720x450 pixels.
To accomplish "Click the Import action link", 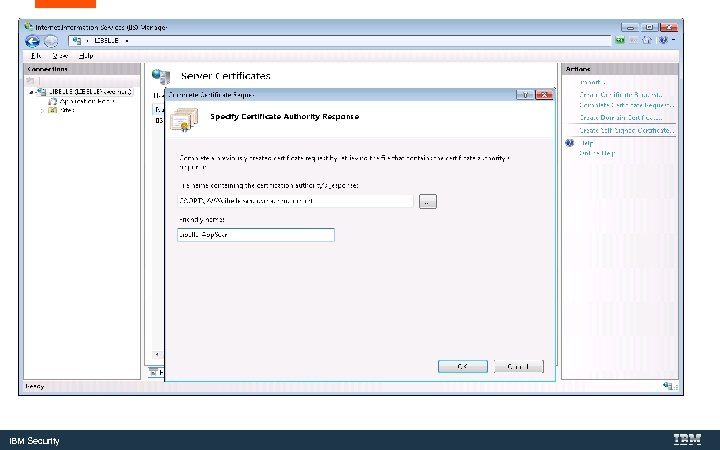I will tap(592, 82).
